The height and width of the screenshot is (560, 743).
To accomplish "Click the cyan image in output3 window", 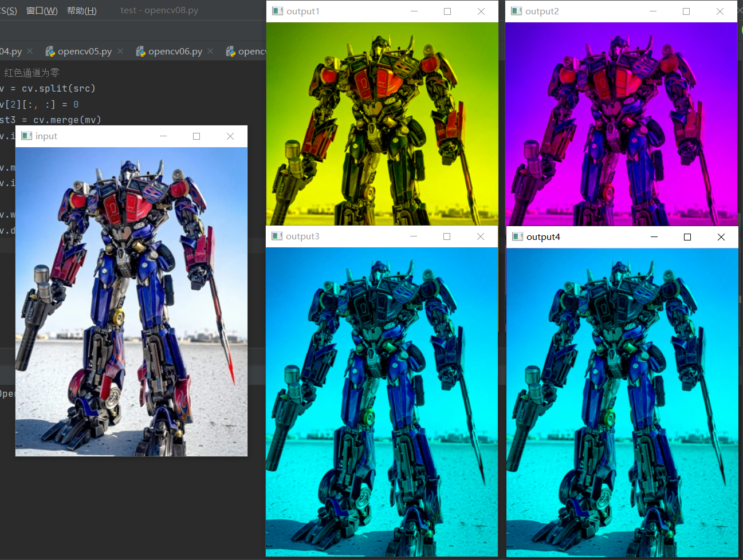I will tap(382, 402).
